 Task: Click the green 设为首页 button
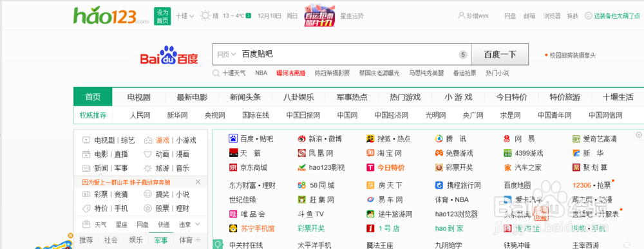tap(162, 17)
